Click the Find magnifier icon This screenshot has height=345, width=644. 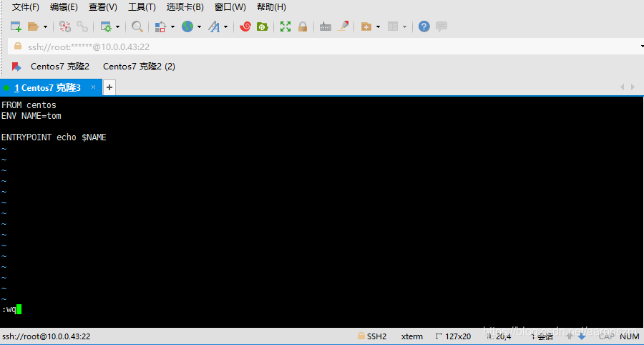point(137,26)
